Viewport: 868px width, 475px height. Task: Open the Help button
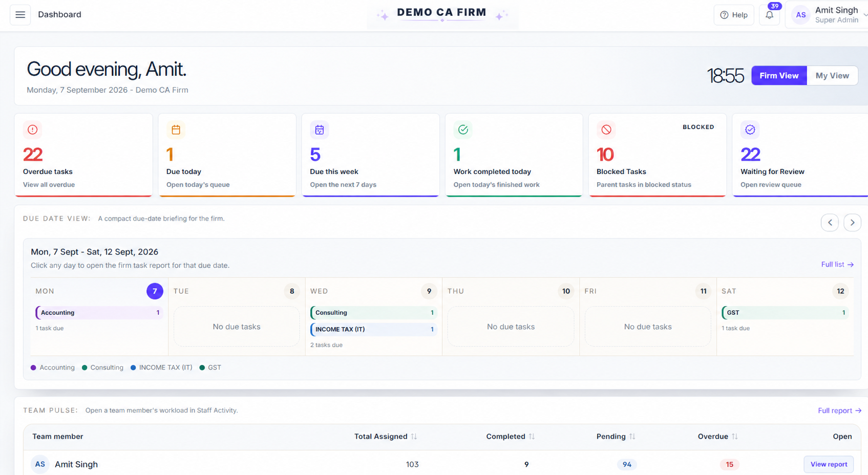click(734, 15)
